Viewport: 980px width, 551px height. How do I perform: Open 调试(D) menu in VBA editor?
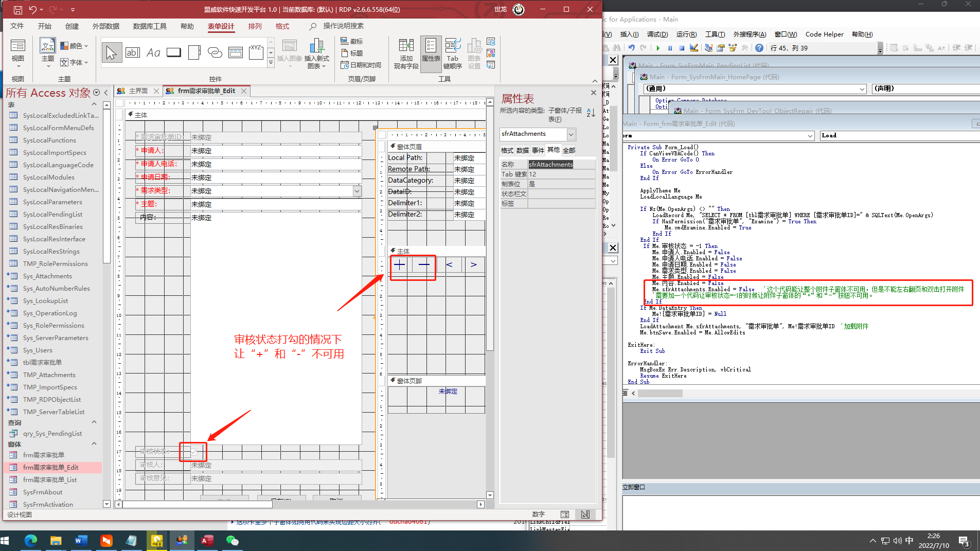[x=657, y=34]
